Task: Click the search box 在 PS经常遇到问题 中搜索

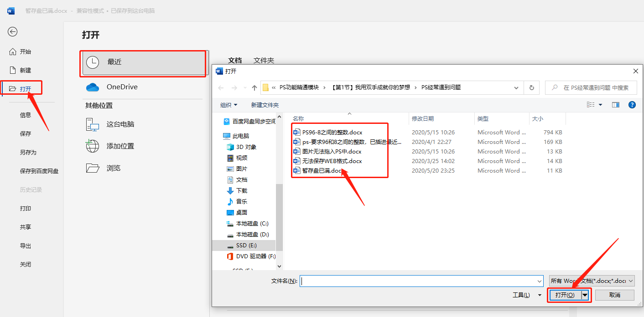Action: 591,88
